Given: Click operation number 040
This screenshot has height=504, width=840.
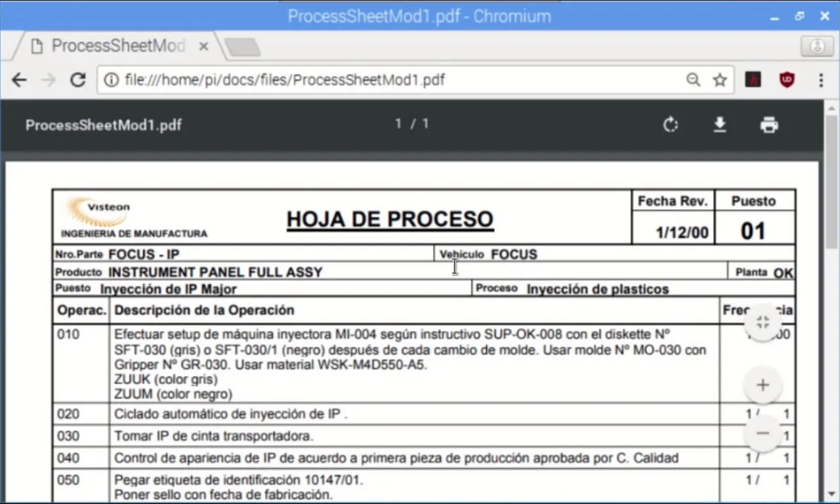Looking at the screenshot, I should click(x=68, y=458).
